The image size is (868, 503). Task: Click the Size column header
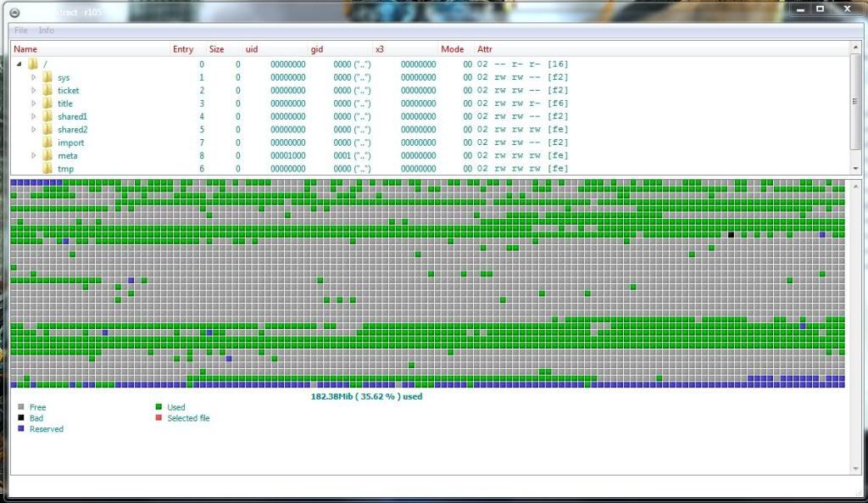click(x=217, y=49)
